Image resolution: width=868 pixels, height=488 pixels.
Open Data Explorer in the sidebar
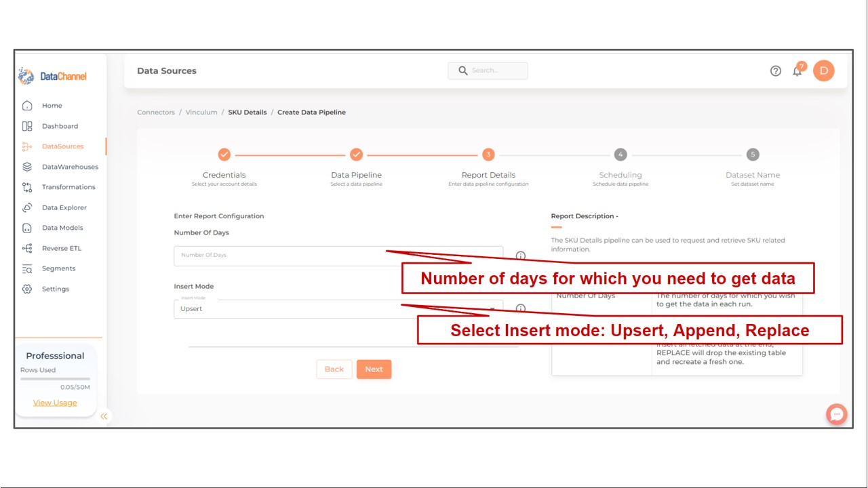(x=64, y=207)
